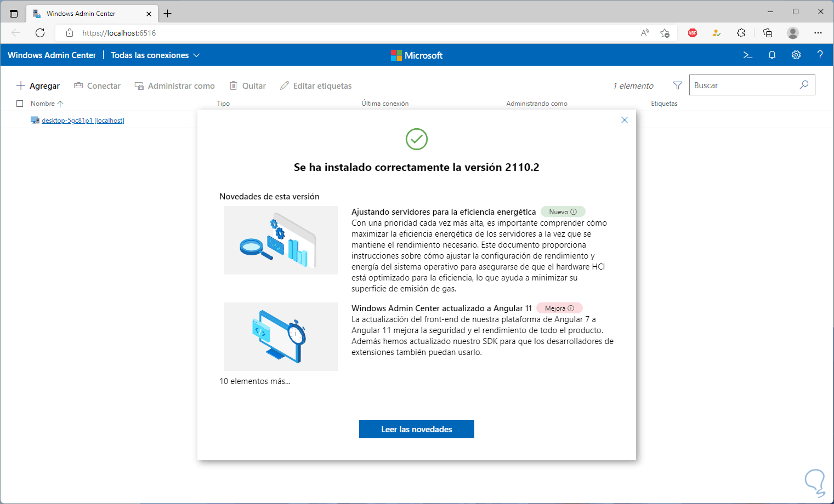Open the desktop-5gc81p1 localhost connection
Image resolution: width=834 pixels, height=504 pixels.
pyautogui.click(x=83, y=121)
